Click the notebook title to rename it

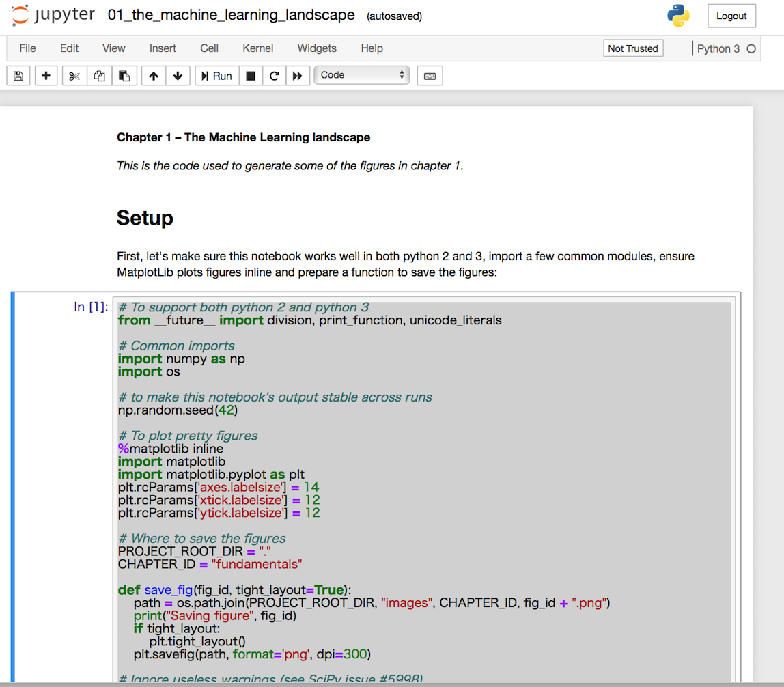(232, 15)
